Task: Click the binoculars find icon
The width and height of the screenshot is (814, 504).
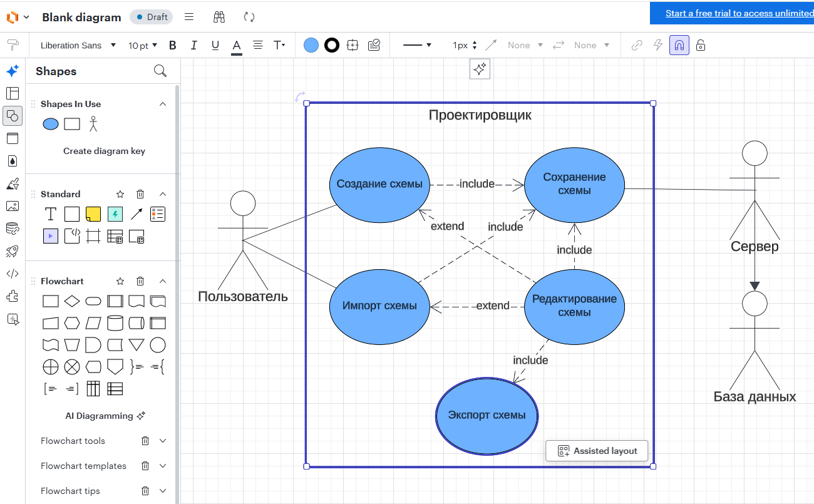Action: 219,17
